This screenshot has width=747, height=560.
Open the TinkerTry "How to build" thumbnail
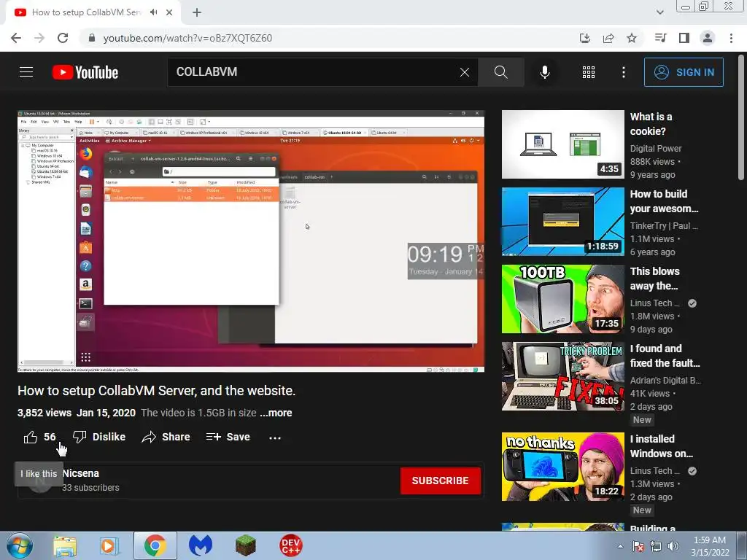click(x=562, y=222)
